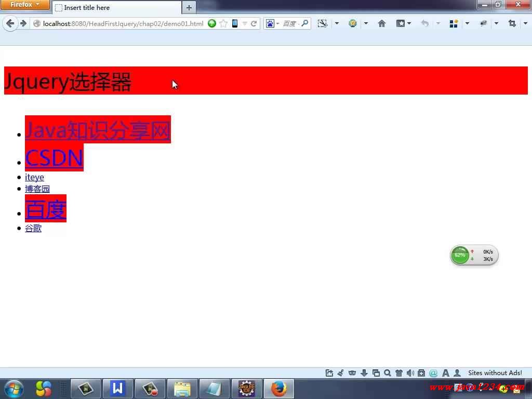
Task: Click the brush cleanup icon in status bar
Action: click(x=341, y=373)
